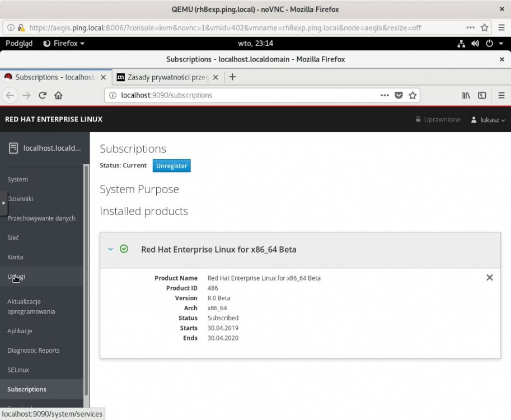Click the Starts date 30.04.2019

tap(223, 328)
